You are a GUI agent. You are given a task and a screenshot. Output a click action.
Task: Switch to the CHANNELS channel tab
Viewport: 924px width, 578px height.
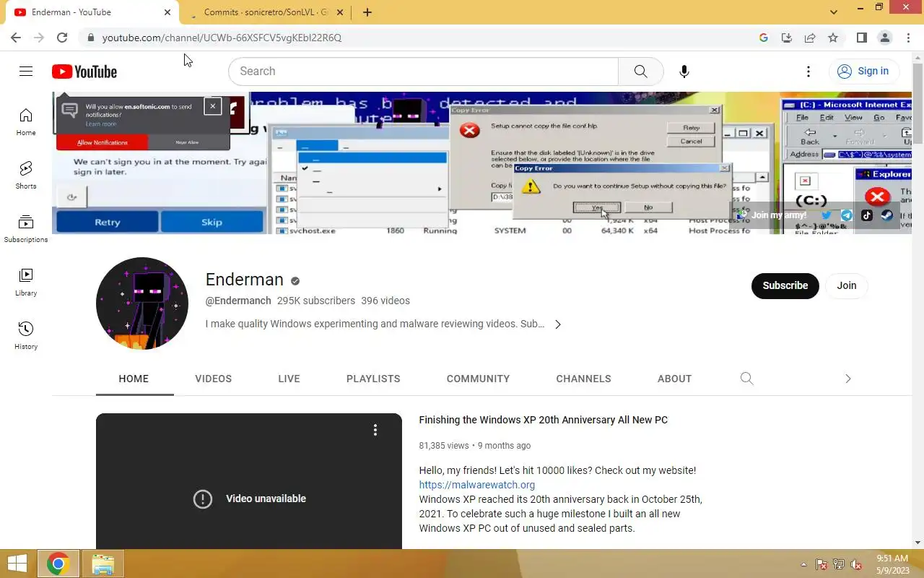click(583, 379)
